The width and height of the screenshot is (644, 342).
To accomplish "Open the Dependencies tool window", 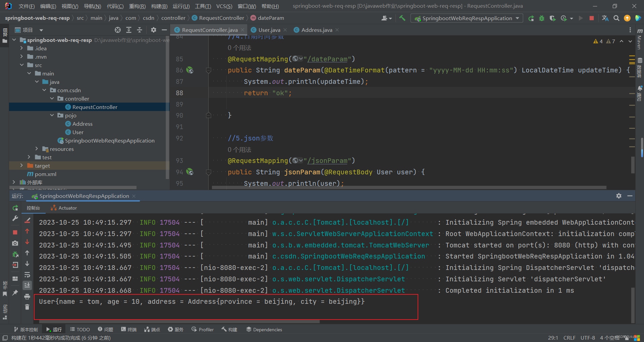I will point(264,330).
